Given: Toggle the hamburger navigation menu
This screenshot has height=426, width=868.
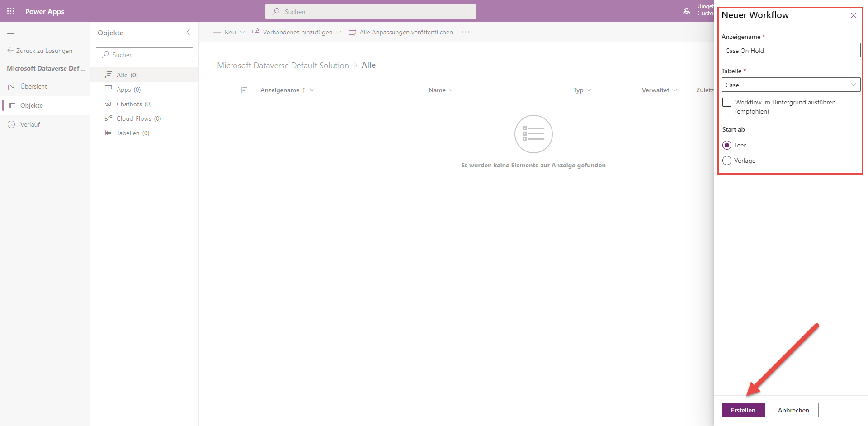Looking at the screenshot, I should pos(11,32).
